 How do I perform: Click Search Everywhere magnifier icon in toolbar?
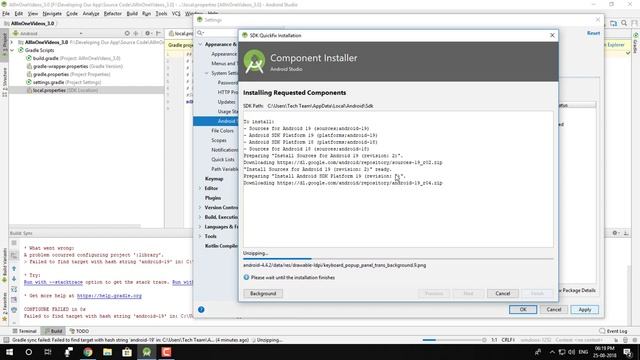point(624,23)
